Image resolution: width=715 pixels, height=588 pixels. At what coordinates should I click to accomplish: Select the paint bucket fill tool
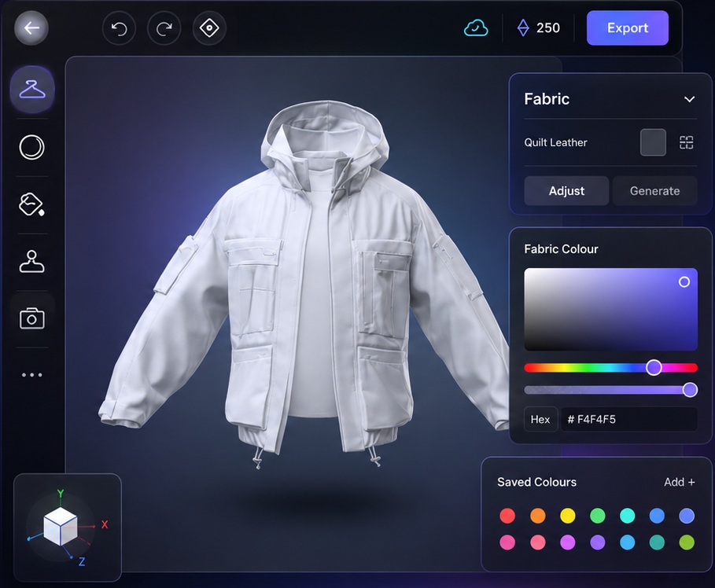(x=32, y=204)
